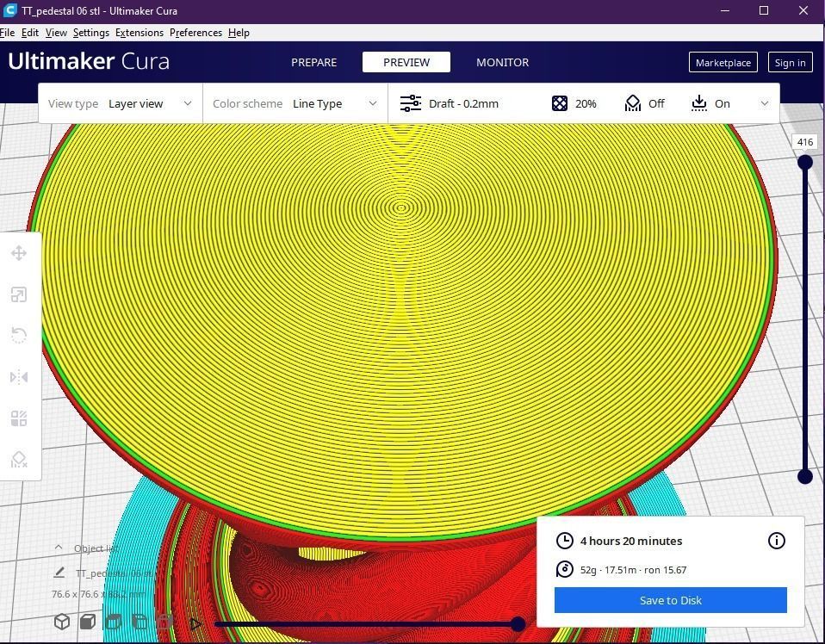Minimize the Cura window
Image resolution: width=825 pixels, height=644 pixels.
(725, 10)
